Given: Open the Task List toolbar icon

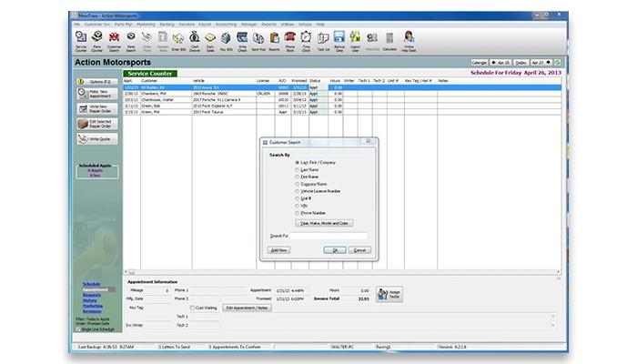Looking at the screenshot, I should [x=323, y=41].
